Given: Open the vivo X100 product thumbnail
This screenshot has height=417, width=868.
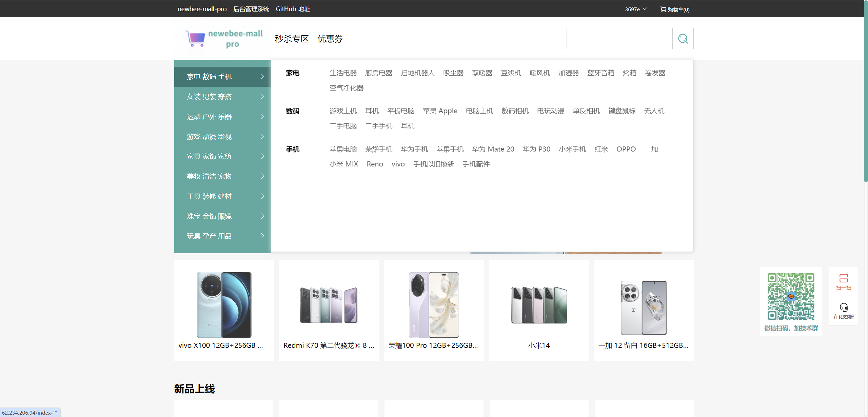Looking at the screenshot, I should point(224,304).
